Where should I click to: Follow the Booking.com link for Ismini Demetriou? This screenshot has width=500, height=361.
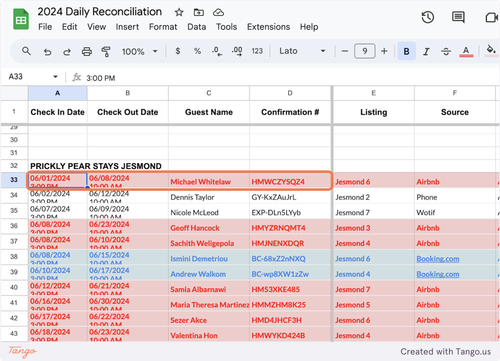point(438,259)
